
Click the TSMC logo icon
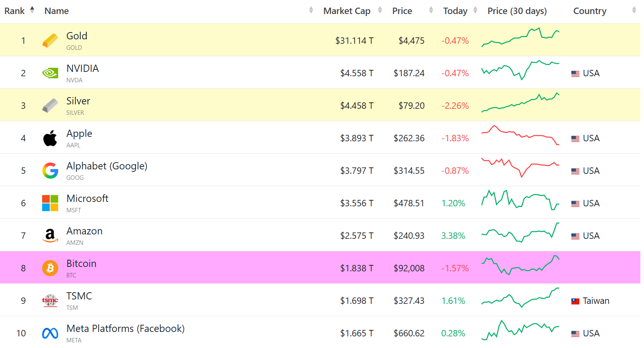(50, 300)
